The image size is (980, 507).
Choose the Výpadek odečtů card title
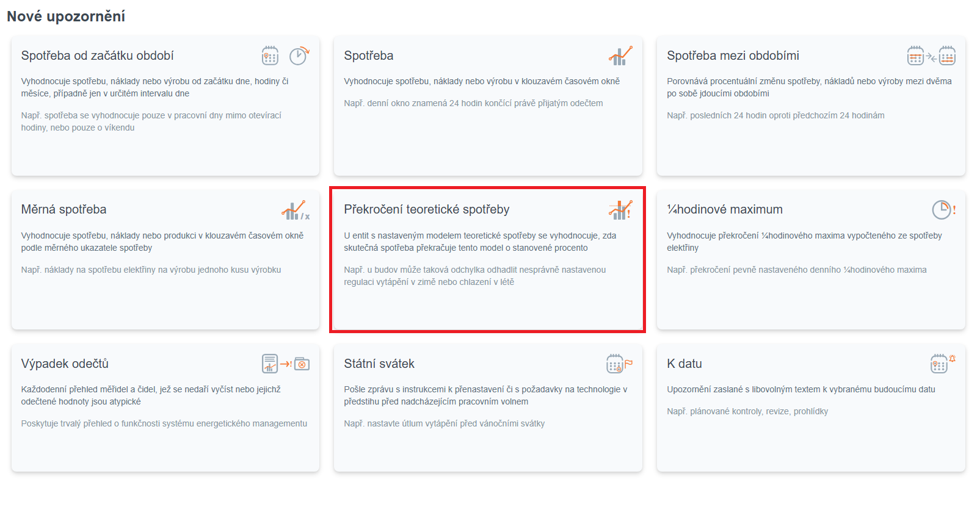coord(65,364)
